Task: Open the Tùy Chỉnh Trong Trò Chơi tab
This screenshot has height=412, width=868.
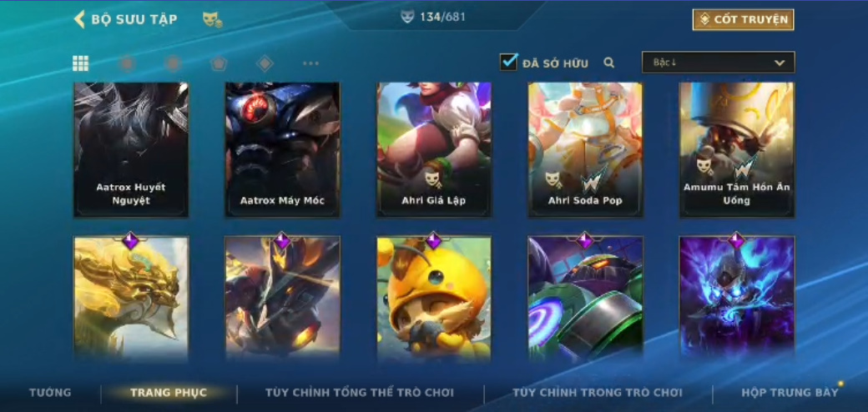Action: [x=598, y=393]
